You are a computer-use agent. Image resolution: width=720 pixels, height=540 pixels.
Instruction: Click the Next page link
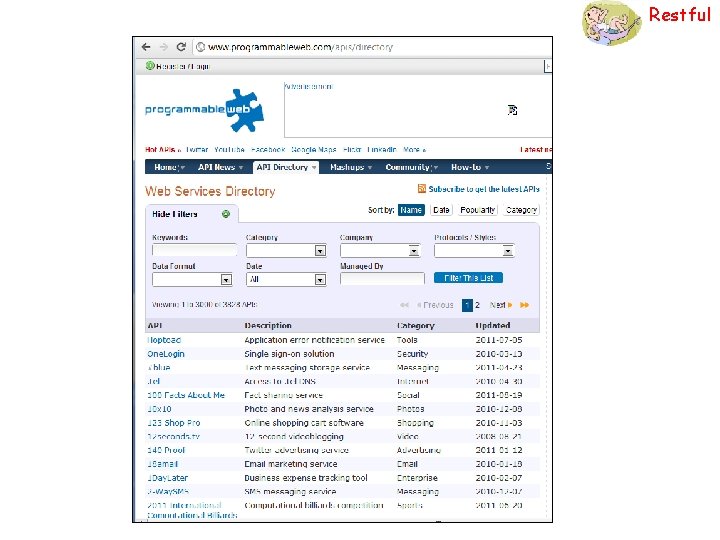[501, 305]
